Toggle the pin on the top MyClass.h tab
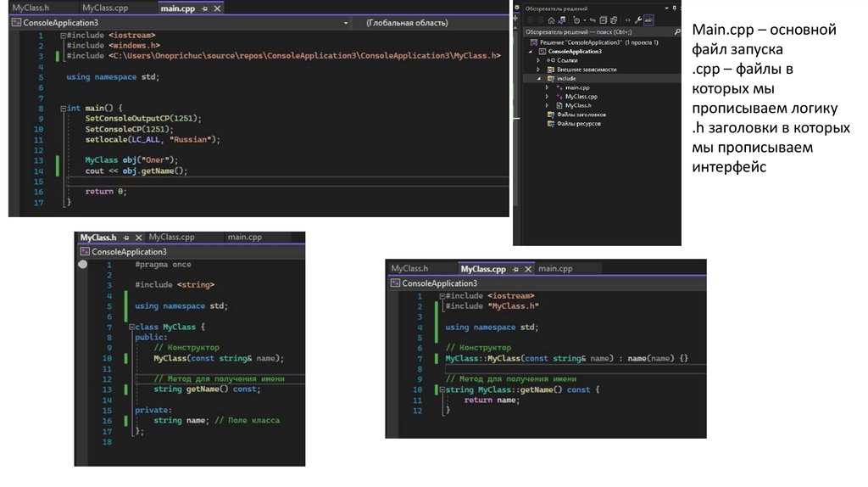 click(x=125, y=238)
